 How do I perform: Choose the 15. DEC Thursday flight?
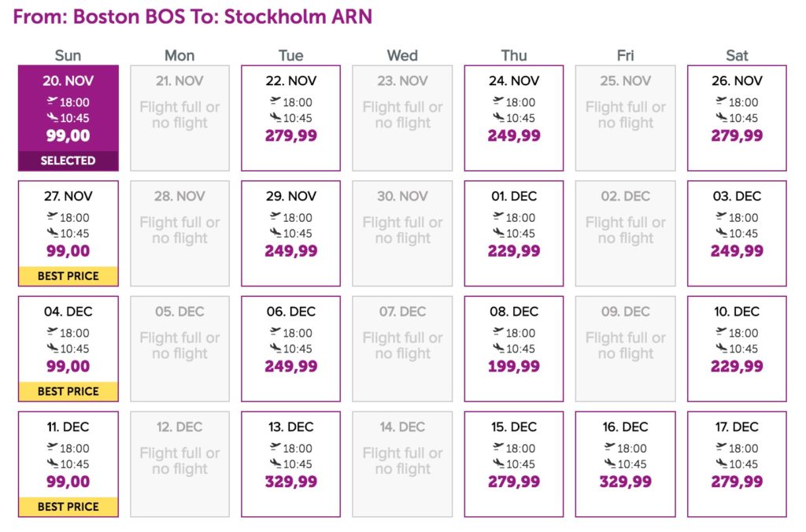[514, 464]
